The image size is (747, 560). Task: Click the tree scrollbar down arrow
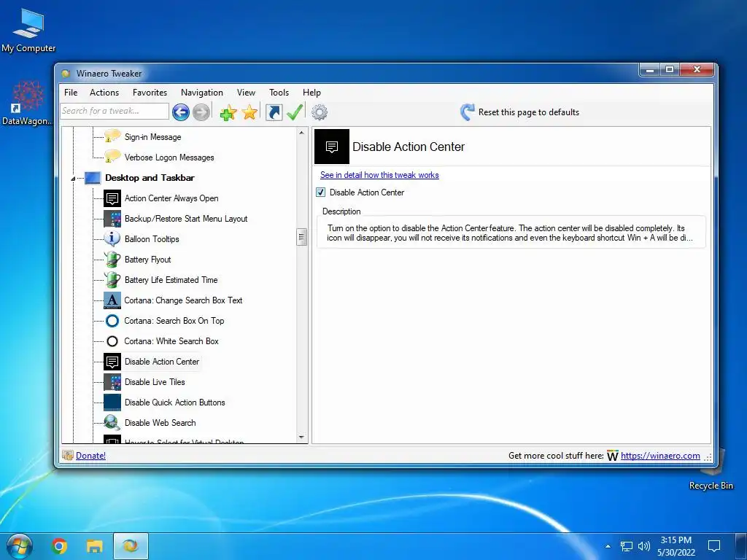point(301,437)
